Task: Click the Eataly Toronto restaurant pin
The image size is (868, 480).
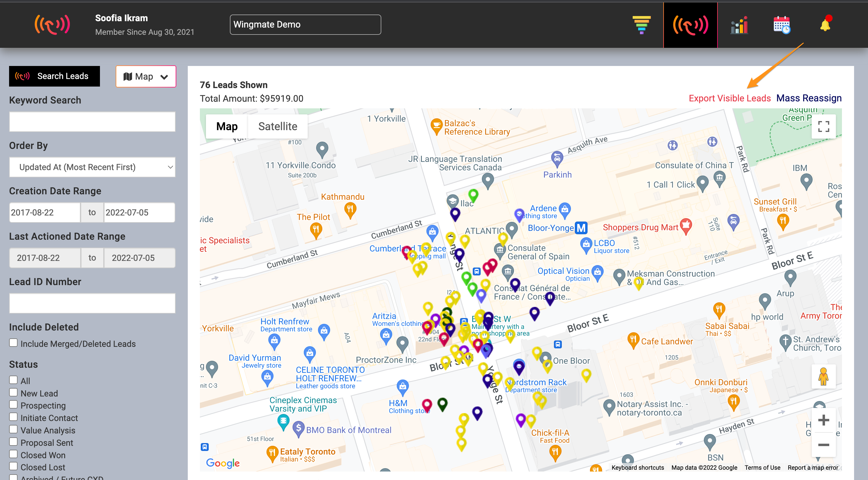Action: point(272,454)
